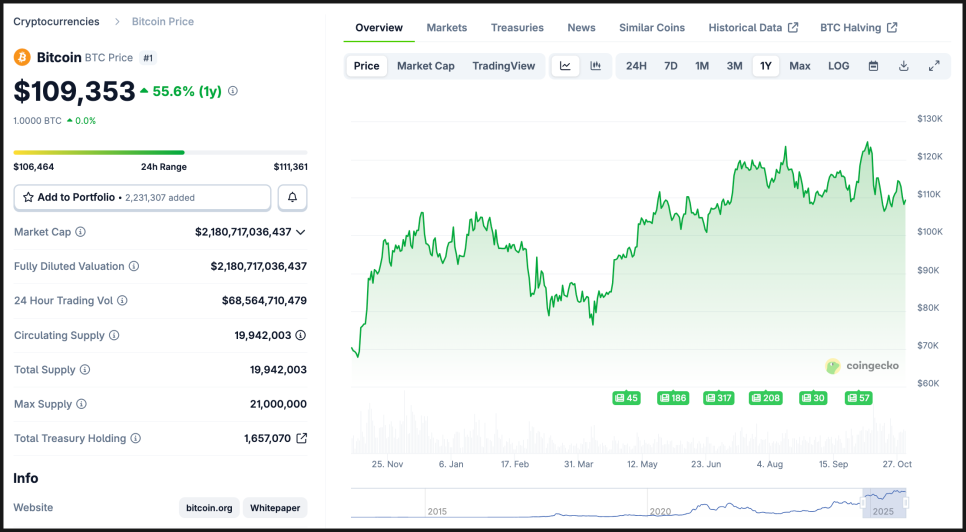The image size is (966, 532).
Task: Switch to the Markets tab
Action: [446, 28]
